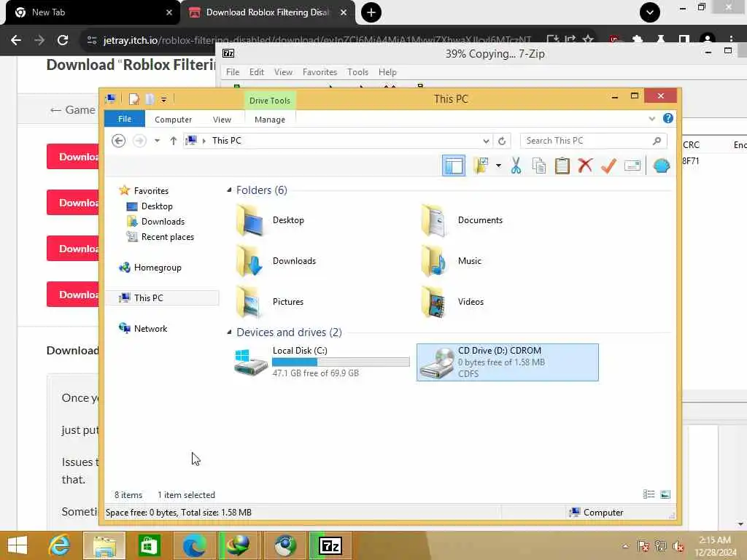The height and width of the screenshot is (560, 747).
Task: Open Microsoft Edge from taskbar
Action: coord(194,545)
